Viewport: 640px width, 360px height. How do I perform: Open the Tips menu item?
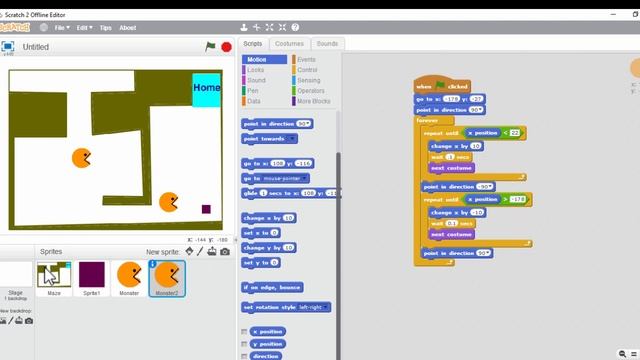(106, 28)
